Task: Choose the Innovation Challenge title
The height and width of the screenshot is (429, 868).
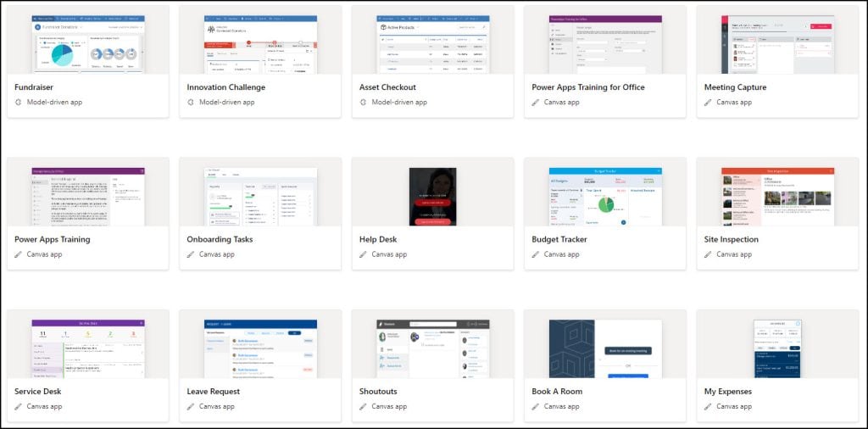Action: click(x=225, y=87)
